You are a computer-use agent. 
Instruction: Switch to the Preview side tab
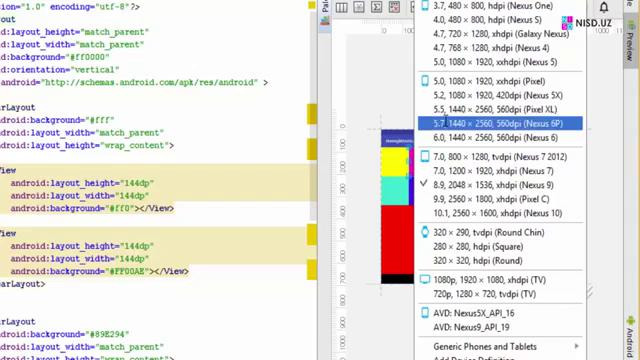coord(630,41)
